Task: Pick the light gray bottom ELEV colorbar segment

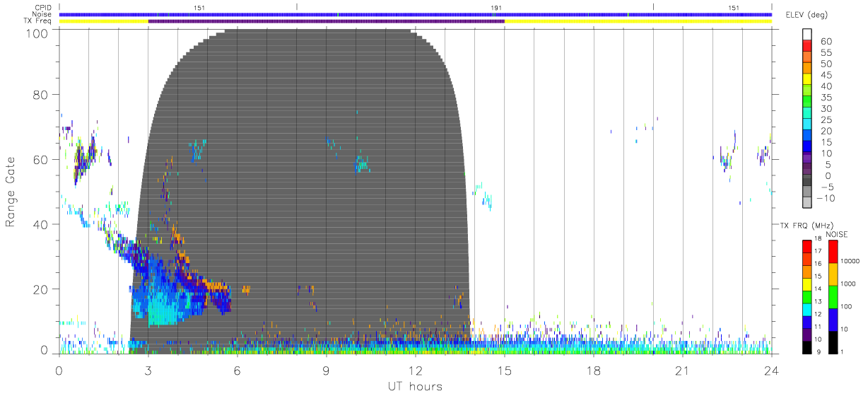Action: tap(807, 203)
